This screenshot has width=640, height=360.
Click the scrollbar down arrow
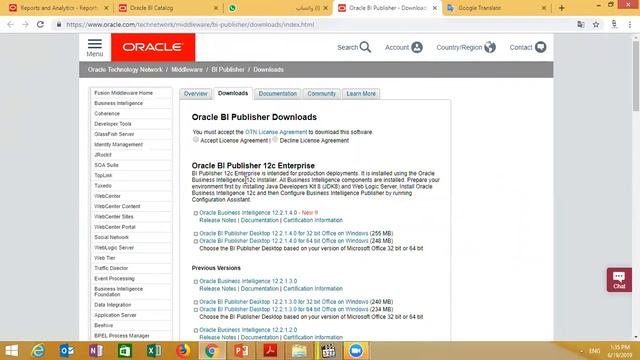pos(636,337)
